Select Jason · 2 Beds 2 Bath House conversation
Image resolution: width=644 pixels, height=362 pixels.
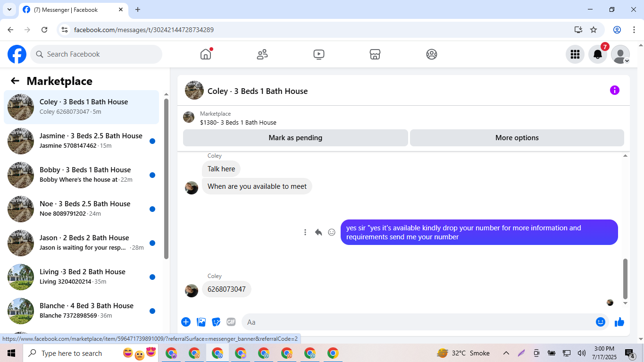[81, 243]
